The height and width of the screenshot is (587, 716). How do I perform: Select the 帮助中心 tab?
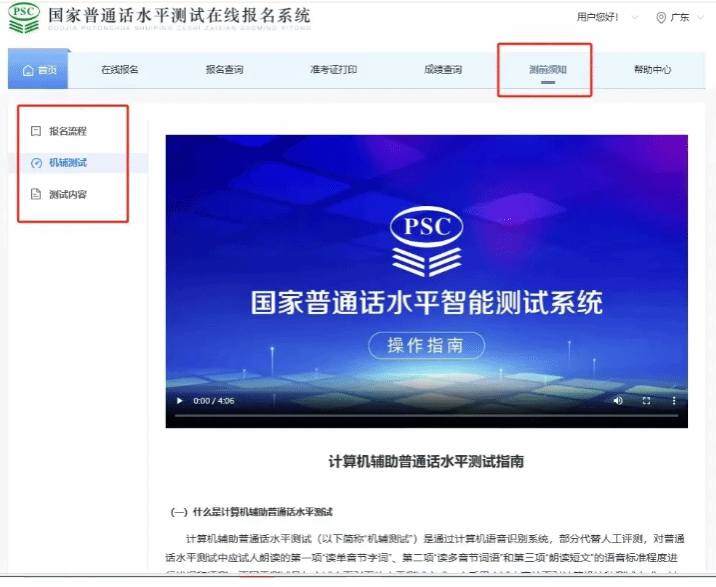pyautogui.click(x=652, y=70)
